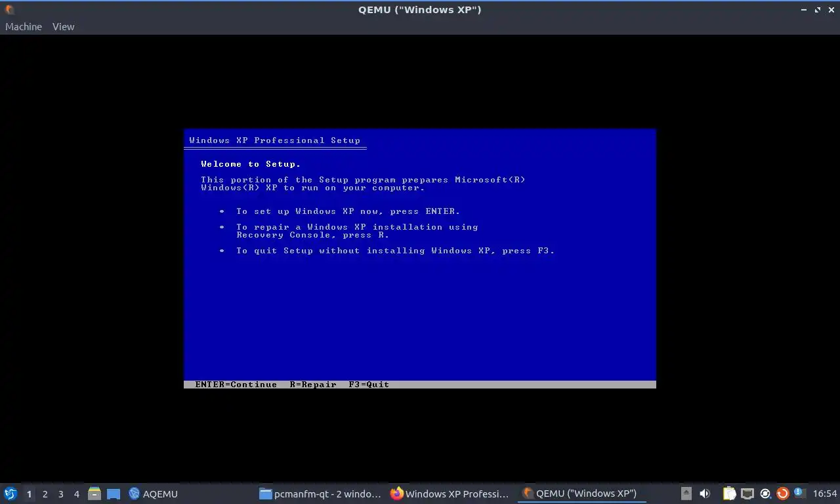Minimize the QEMU window
Viewport: 840px width, 504px height.
click(x=804, y=10)
